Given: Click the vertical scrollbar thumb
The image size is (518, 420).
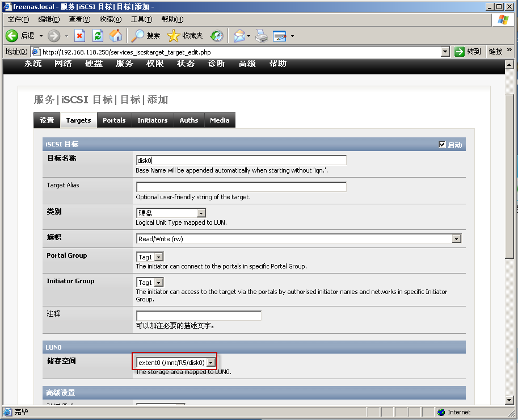Looking at the screenshot, I should [509, 177].
